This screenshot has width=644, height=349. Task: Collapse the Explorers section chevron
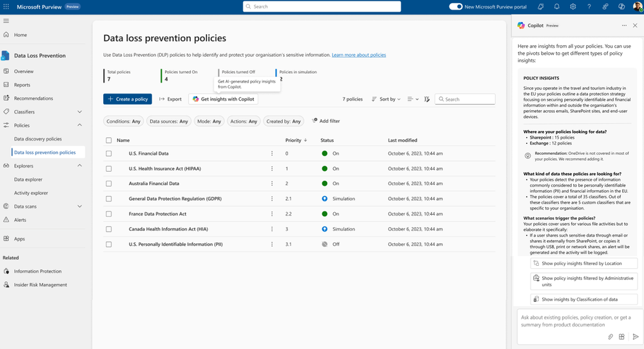point(80,166)
